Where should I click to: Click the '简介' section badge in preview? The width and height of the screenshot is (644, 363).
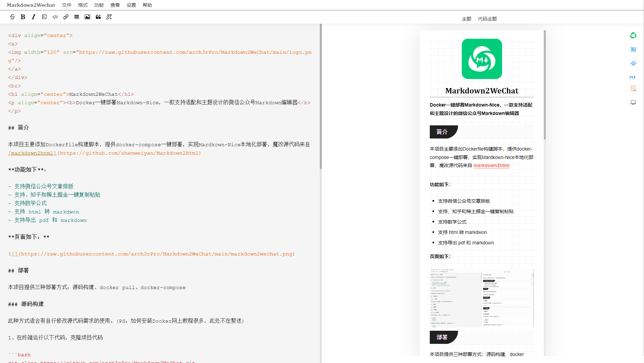[x=444, y=132]
